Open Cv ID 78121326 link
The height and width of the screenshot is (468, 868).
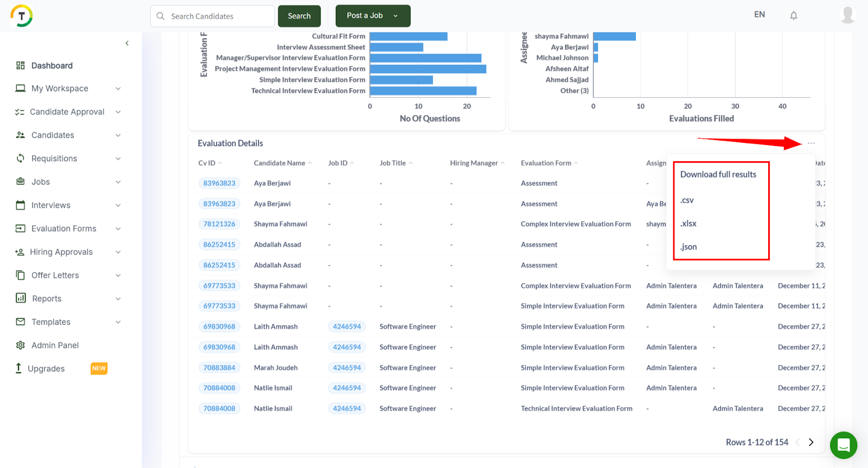(219, 224)
